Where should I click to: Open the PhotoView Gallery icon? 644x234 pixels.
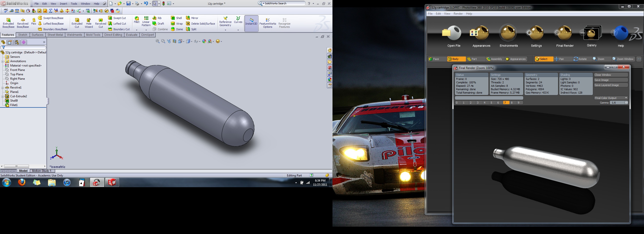[x=591, y=34]
